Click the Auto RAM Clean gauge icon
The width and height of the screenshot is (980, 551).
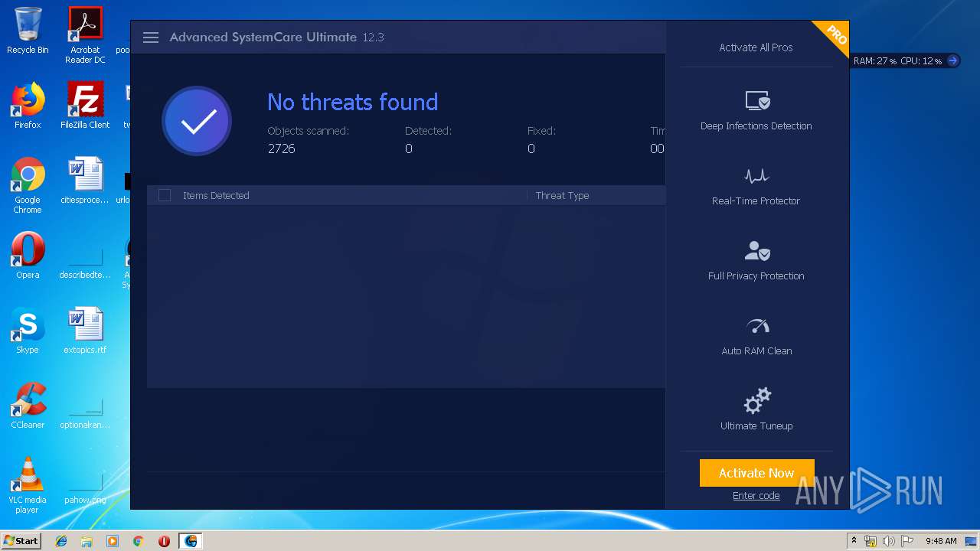(757, 326)
